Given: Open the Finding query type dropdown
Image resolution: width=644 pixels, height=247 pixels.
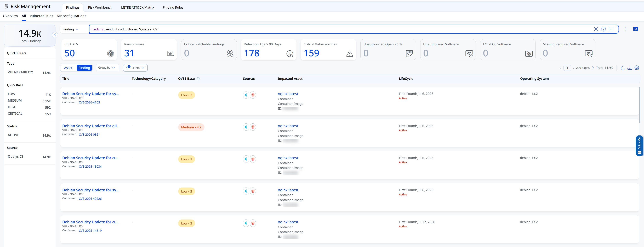Looking at the screenshot, I should [x=71, y=29].
